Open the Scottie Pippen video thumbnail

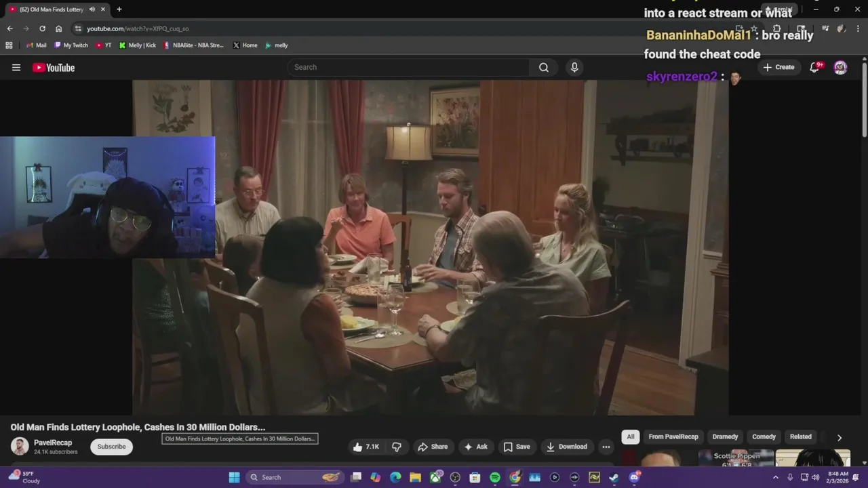click(736, 459)
